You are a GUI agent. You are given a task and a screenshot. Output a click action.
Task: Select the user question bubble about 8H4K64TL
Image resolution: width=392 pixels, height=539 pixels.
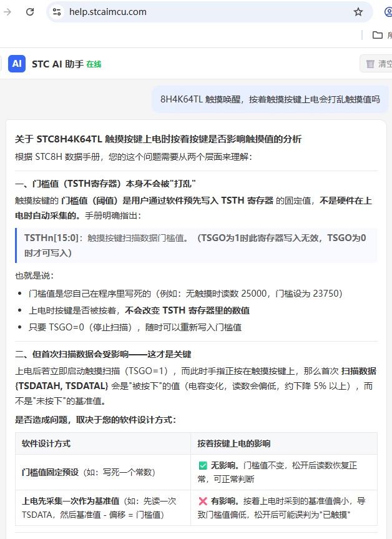(x=270, y=99)
